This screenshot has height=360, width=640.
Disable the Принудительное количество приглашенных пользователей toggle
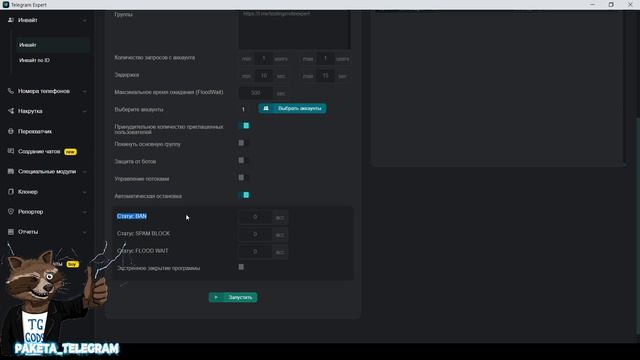(244, 126)
